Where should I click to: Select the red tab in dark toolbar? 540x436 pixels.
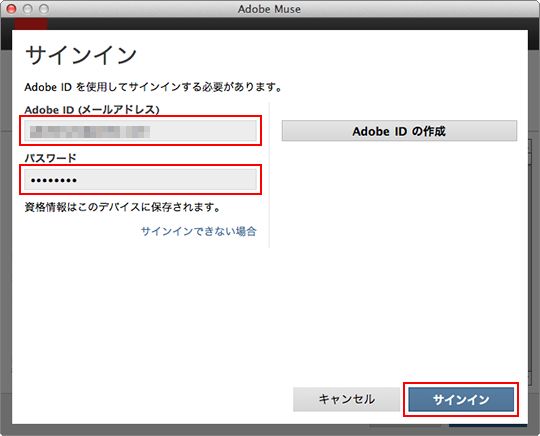pos(31,24)
